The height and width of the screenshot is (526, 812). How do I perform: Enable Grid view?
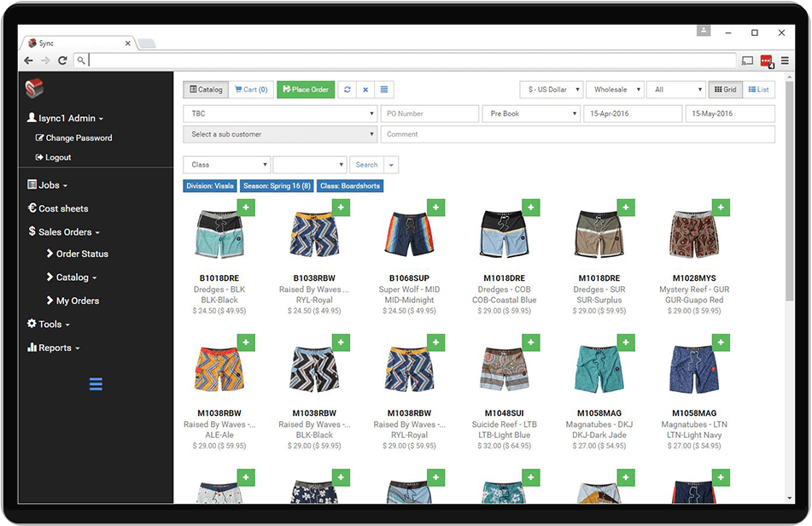(x=721, y=89)
